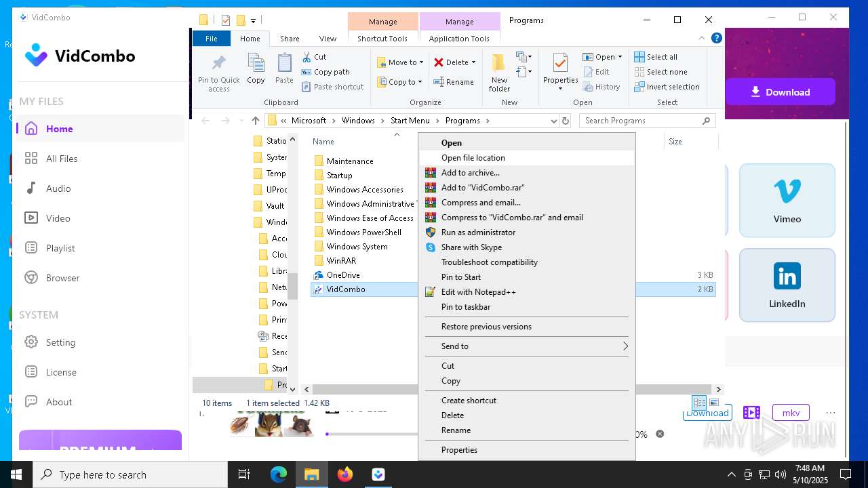This screenshot has height=488, width=868.
Task: Click Pin to Quick access in ribbon
Action: click(218, 73)
